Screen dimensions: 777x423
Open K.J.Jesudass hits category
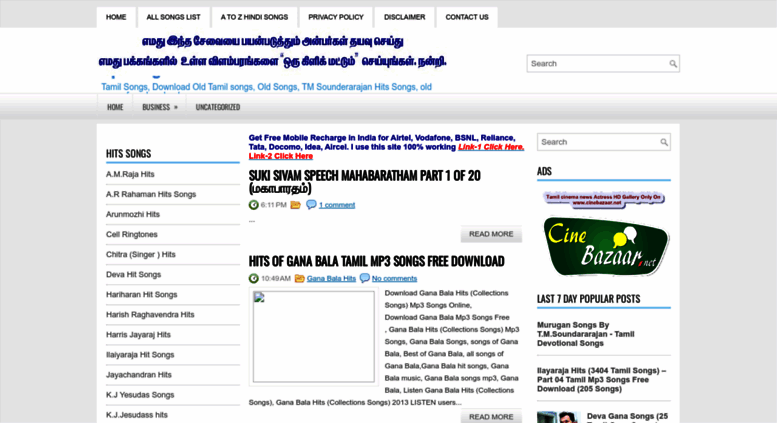point(137,415)
